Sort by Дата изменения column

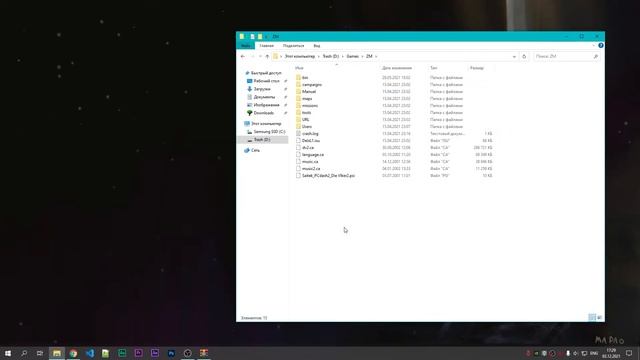point(397,68)
